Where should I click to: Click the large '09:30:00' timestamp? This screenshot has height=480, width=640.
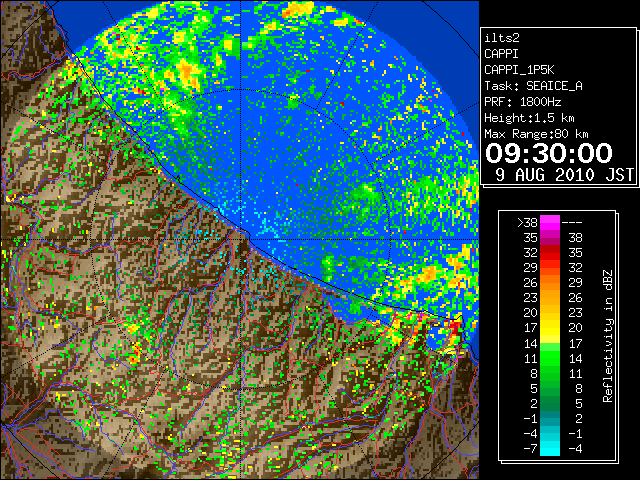(x=549, y=153)
